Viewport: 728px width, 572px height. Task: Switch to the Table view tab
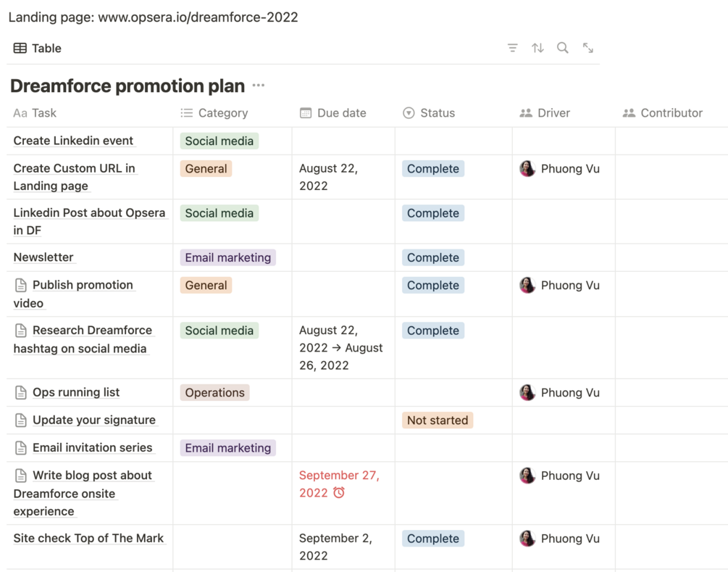pos(38,49)
